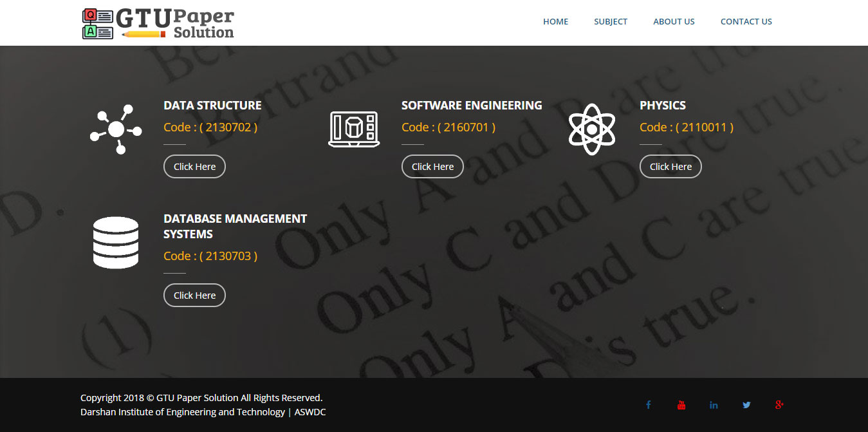
Task: Open the LinkedIn footer icon
Action: pos(714,405)
